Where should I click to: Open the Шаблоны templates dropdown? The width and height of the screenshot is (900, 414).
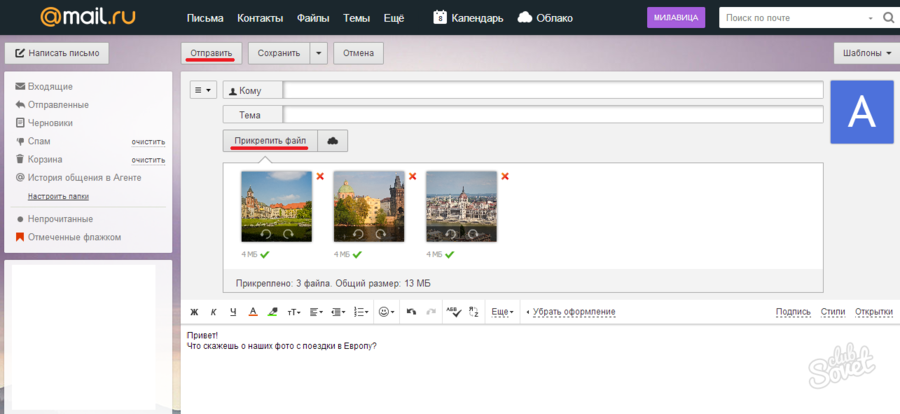pyautogui.click(x=867, y=53)
